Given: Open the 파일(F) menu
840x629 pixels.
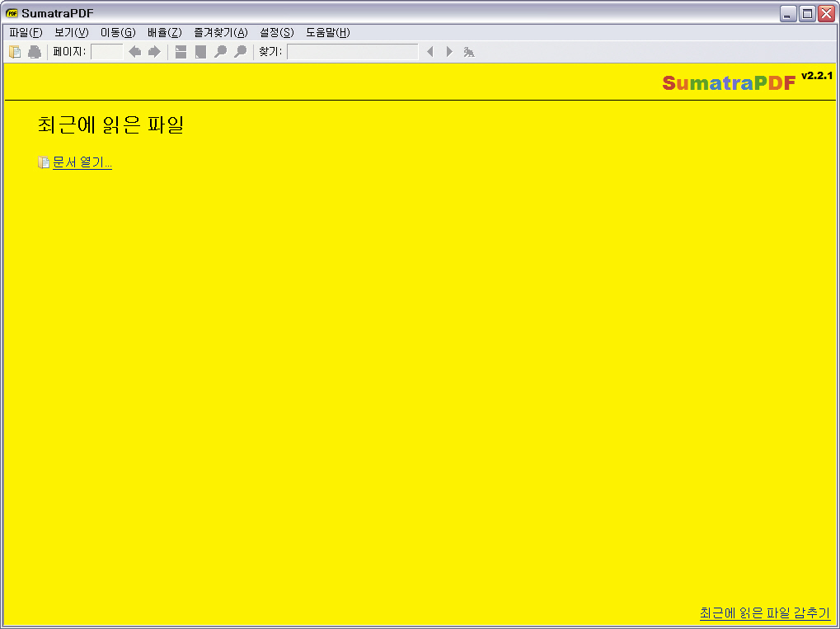Looking at the screenshot, I should (x=26, y=33).
